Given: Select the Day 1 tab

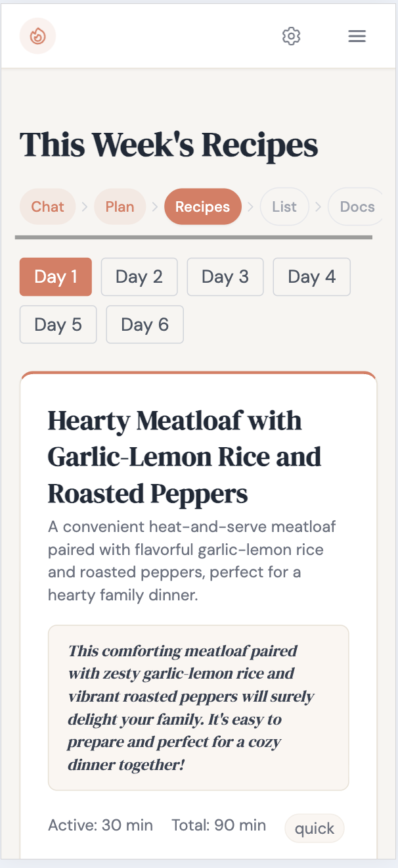Looking at the screenshot, I should point(55,277).
